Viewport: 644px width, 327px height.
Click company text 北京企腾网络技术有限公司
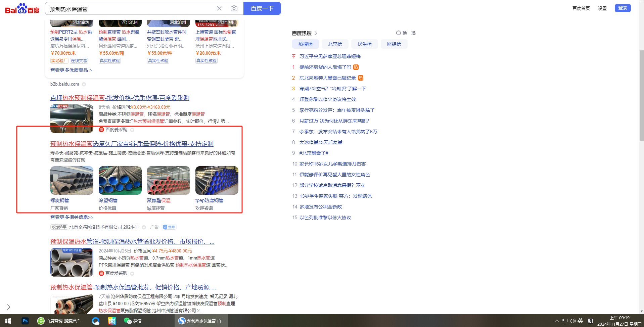(x=96, y=227)
